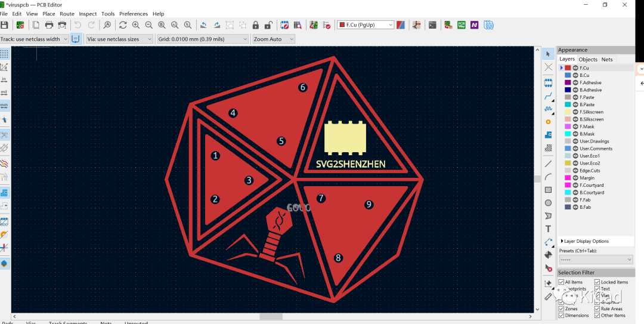
Task: Rotate selection counterclockwise
Action: click(203, 25)
